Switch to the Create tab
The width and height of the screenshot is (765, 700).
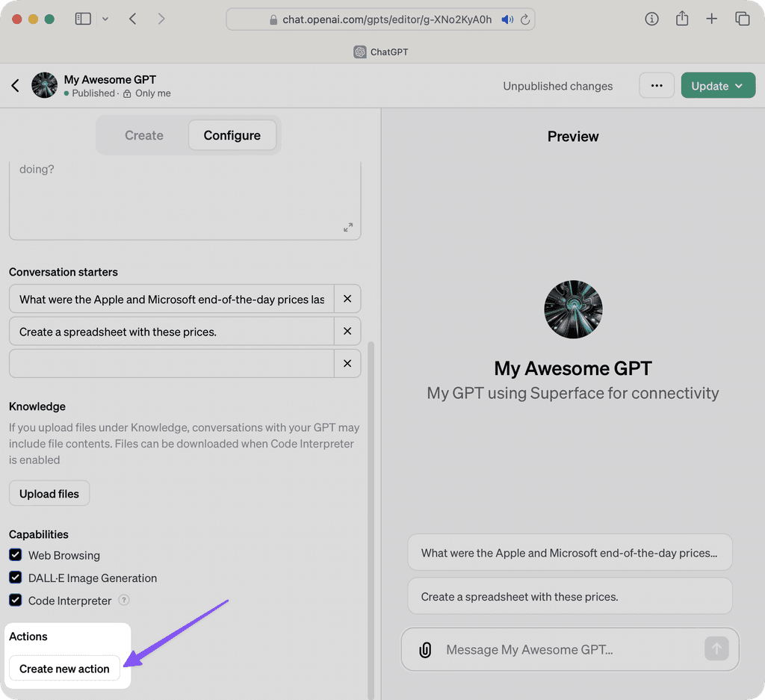143,135
